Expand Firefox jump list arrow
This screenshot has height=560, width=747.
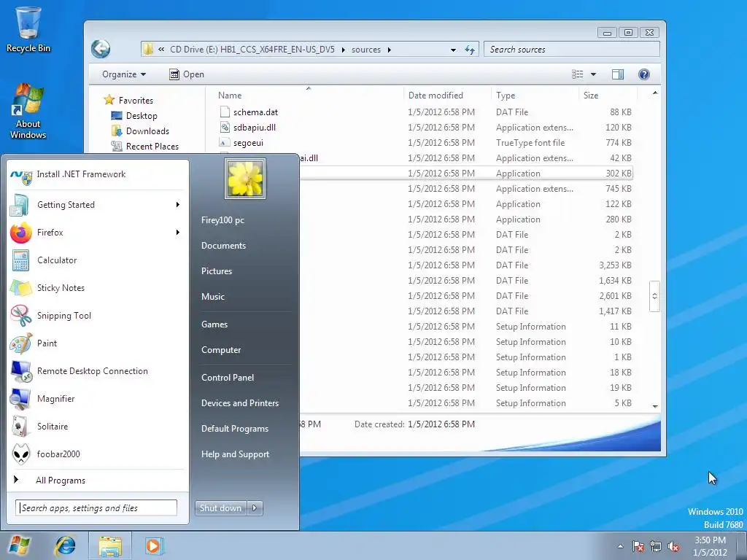click(x=178, y=233)
